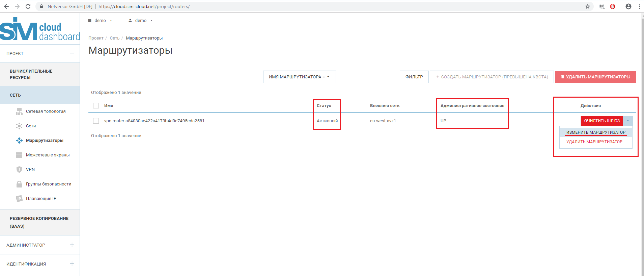Open the vpc-router-a84030ae link
Screen dimensions: 644x276
click(154, 121)
